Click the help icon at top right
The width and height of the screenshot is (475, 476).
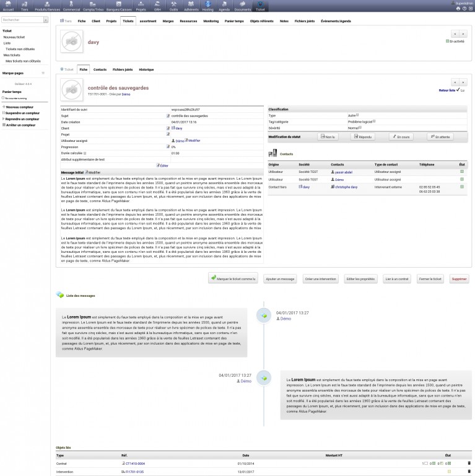click(x=464, y=9)
